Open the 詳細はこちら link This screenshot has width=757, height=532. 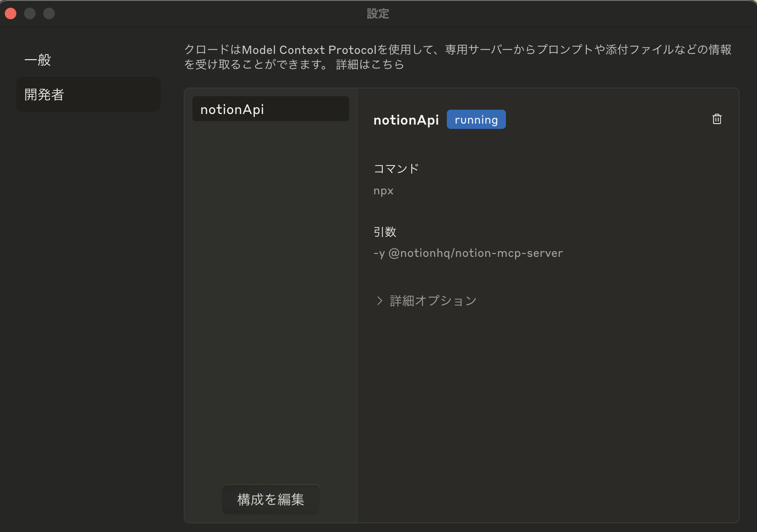point(370,64)
